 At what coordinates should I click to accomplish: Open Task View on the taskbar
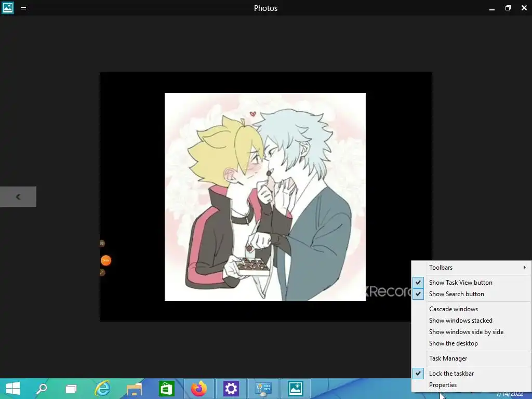(x=71, y=389)
